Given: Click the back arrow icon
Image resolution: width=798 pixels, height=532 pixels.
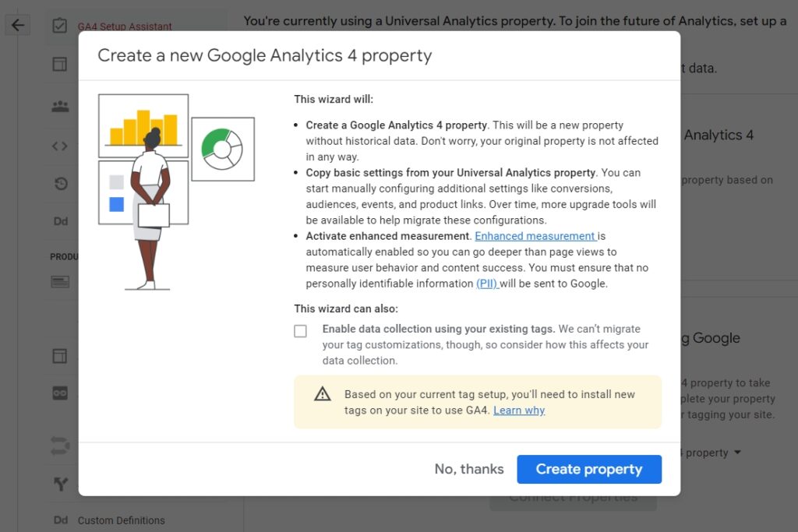Looking at the screenshot, I should click(x=18, y=25).
